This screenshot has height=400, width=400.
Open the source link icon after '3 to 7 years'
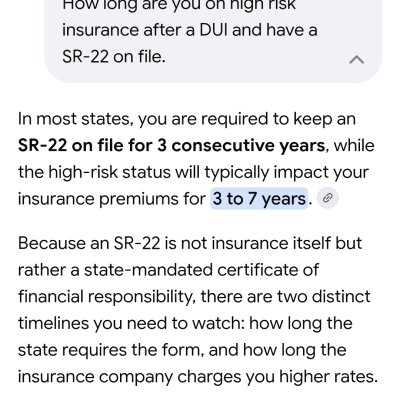point(328,199)
